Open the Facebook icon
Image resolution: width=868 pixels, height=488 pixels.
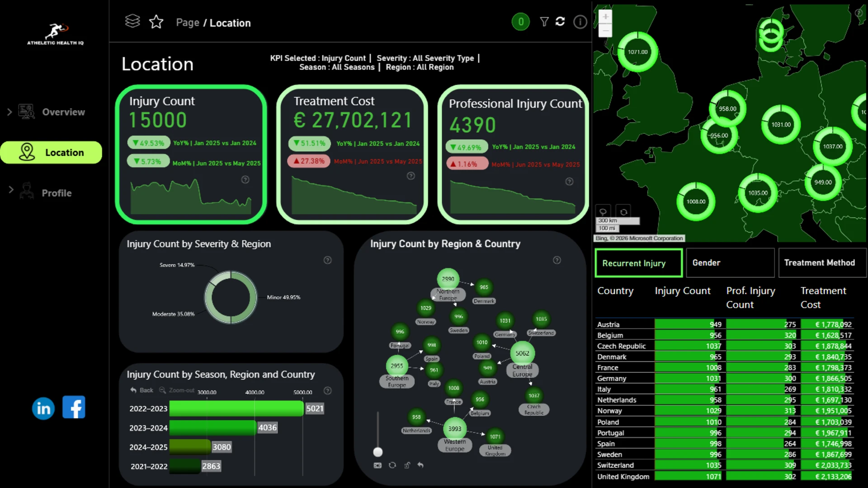point(74,407)
